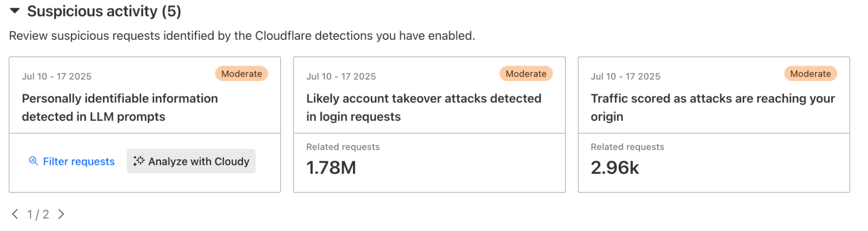Viewport: 868px width, 231px height.
Task: Click the 2.96k related requests count
Action: 614,168
